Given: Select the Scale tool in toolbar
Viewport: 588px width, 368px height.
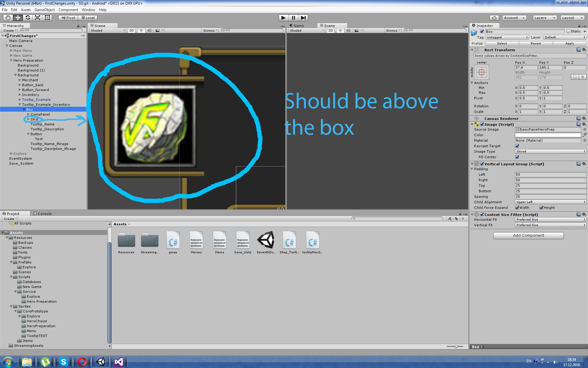Looking at the screenshot, I should pyautogui.click(x=37, y=18).
